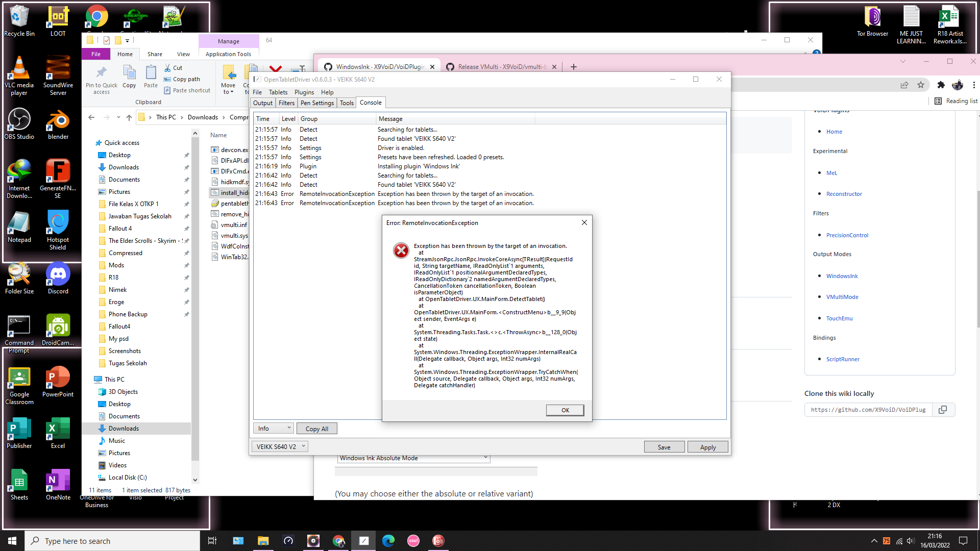Switch to the Pen Settings tab

pos(317,103)
